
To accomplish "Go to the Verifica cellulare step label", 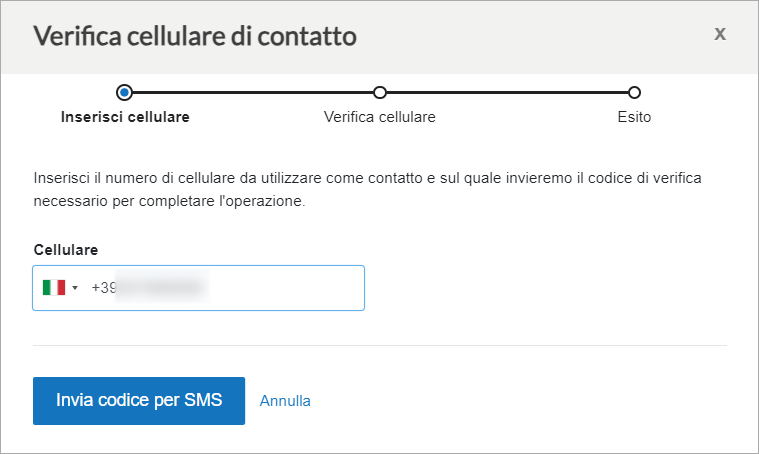I will 380,117.
